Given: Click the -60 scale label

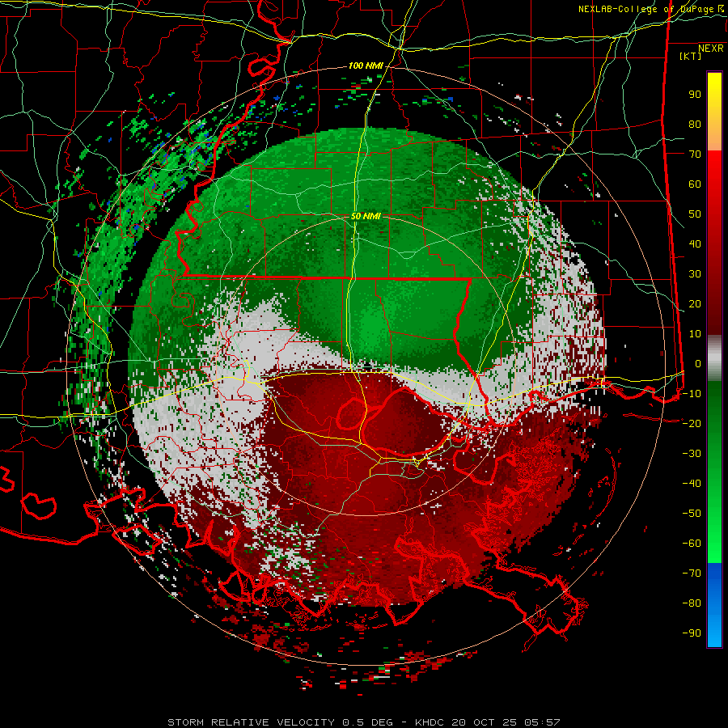Looking at the screenshot, I should [692, 544].
